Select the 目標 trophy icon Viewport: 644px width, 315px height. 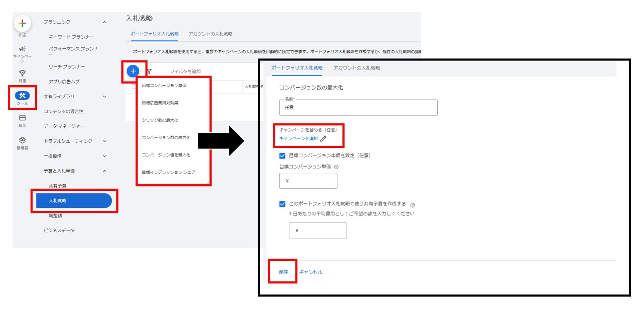(22, 73)
